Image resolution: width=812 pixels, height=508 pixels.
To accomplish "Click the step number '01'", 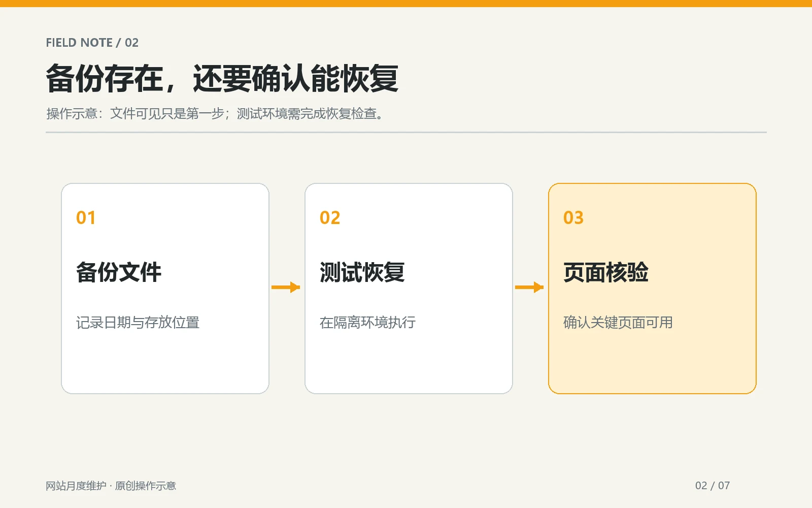I will (86, 218).
